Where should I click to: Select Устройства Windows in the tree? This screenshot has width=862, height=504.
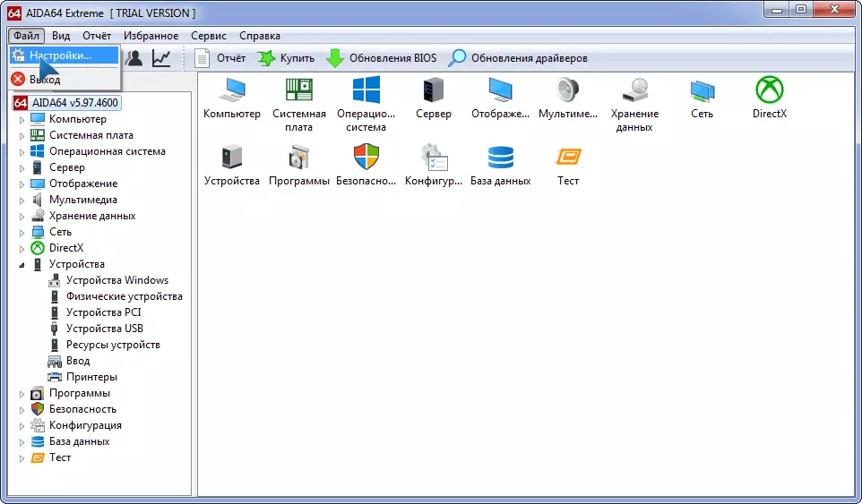[108, 280]
